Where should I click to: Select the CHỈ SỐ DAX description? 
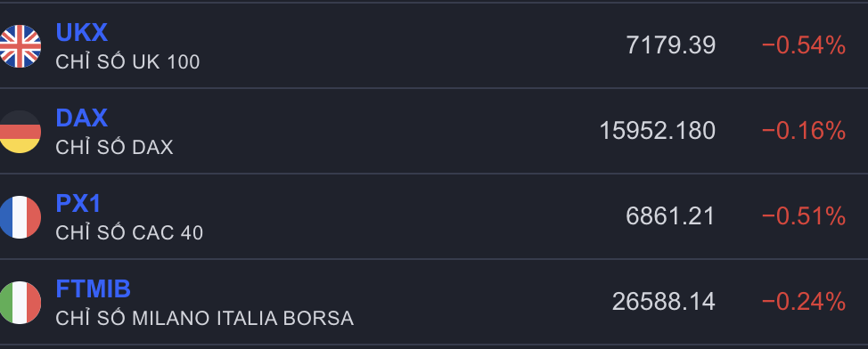click(x=114, y=147)
